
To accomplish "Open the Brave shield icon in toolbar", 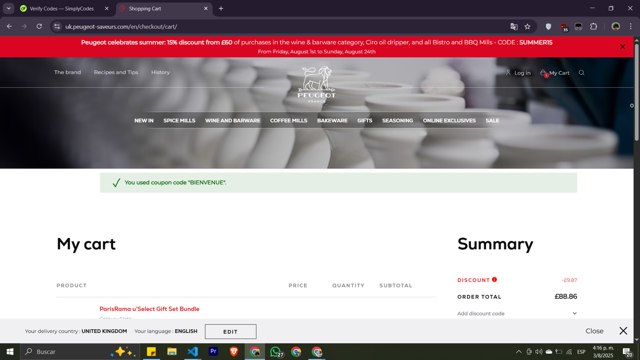I will pyautogui.click(x=548, y=27).
